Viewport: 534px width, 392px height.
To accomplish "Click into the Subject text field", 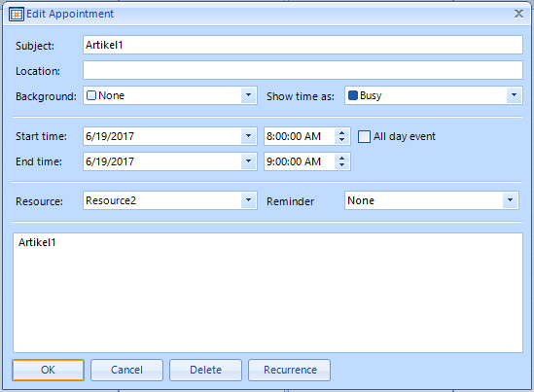I will click(x=303, y=45).
